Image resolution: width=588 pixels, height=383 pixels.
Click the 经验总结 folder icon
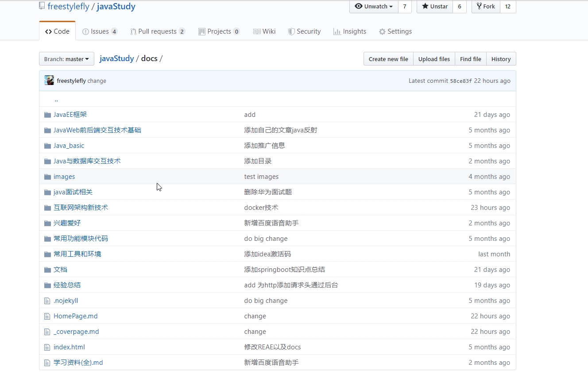pyautogui.click(x=47, y=285)
